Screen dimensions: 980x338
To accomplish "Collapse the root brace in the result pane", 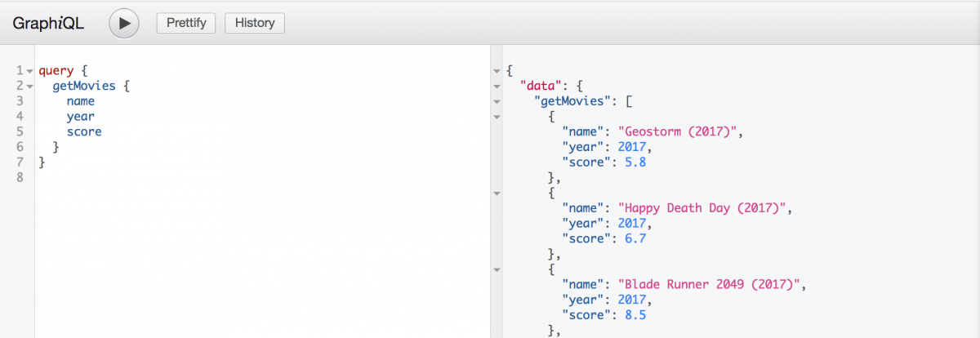I will click(x=497, y=72).
